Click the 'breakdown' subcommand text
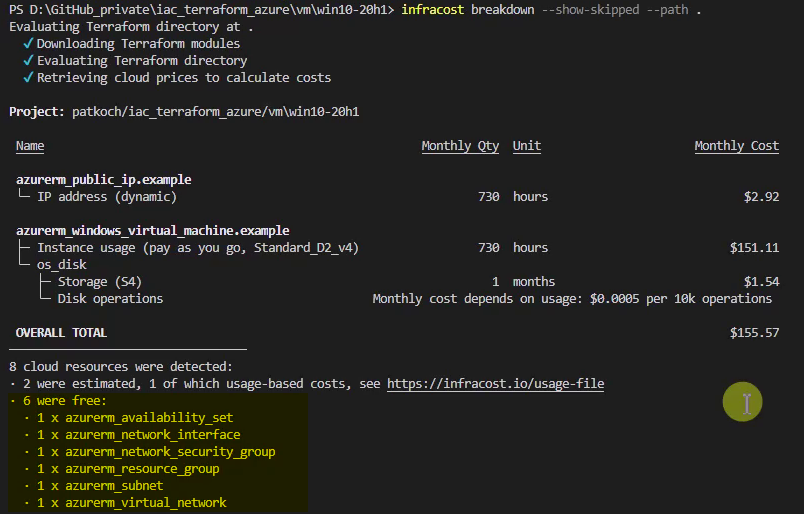This screenshot has height=514, width=804. 502,10
